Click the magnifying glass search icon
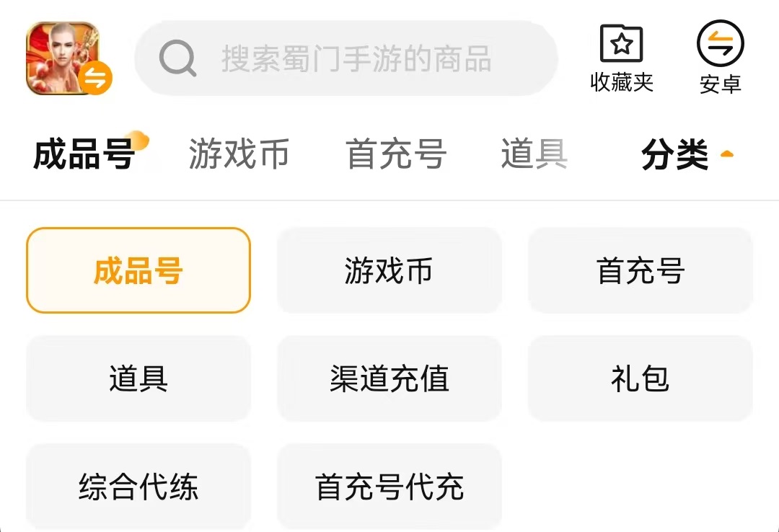Screen dimensions: 779x532 (177, 58)
